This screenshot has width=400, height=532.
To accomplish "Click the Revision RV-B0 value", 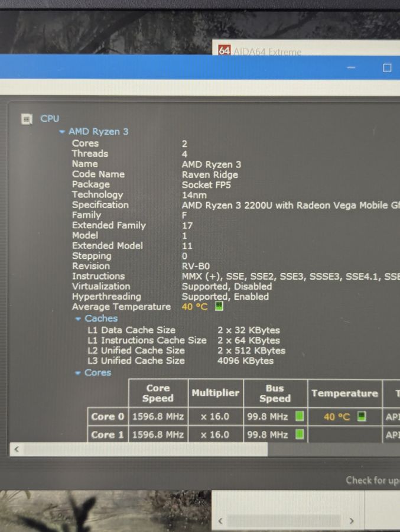I will click(x=196, y=267).
